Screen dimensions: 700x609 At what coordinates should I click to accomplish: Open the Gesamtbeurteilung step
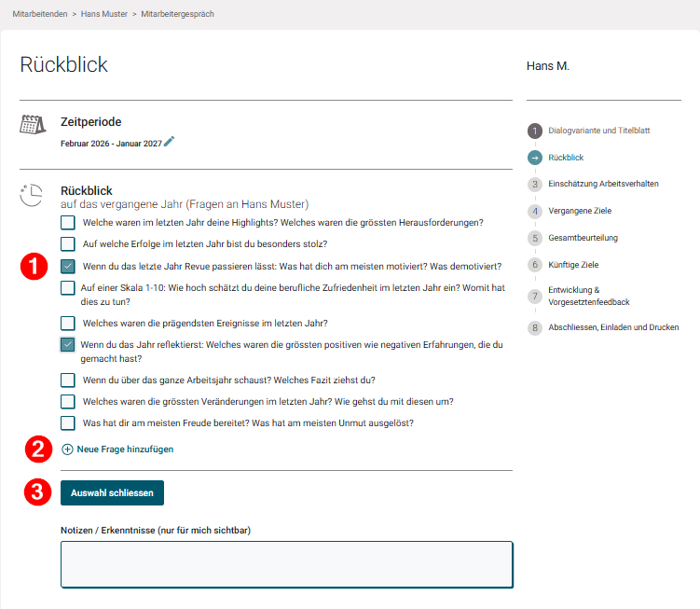(583, 238)
